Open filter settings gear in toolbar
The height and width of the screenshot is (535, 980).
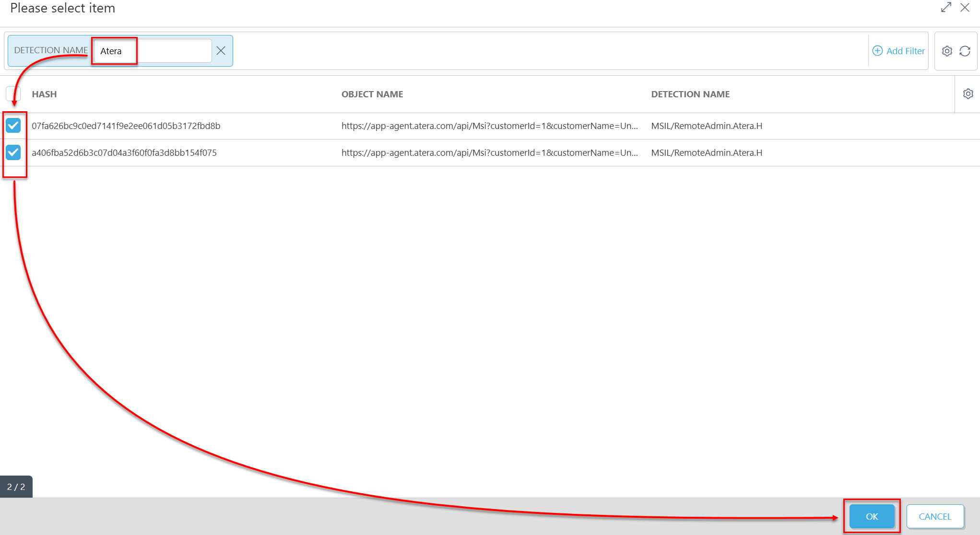(947, 51)
